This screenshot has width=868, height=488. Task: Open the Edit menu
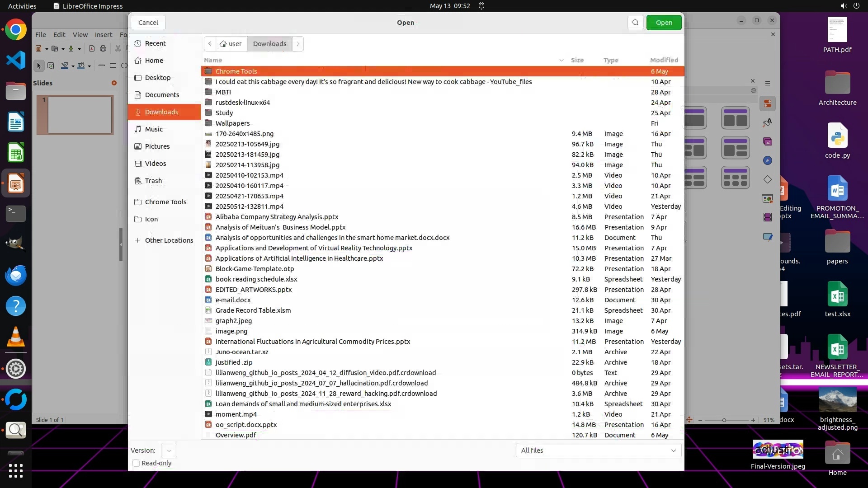[x=59, y=35]
